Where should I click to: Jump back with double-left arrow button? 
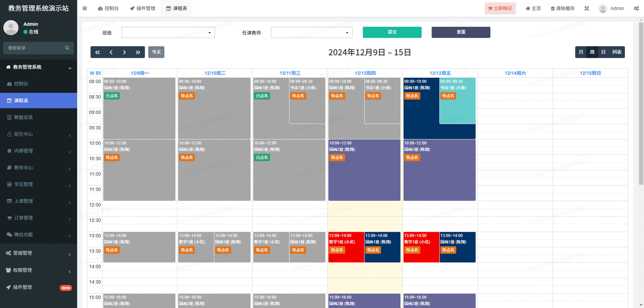click(98, 52)
